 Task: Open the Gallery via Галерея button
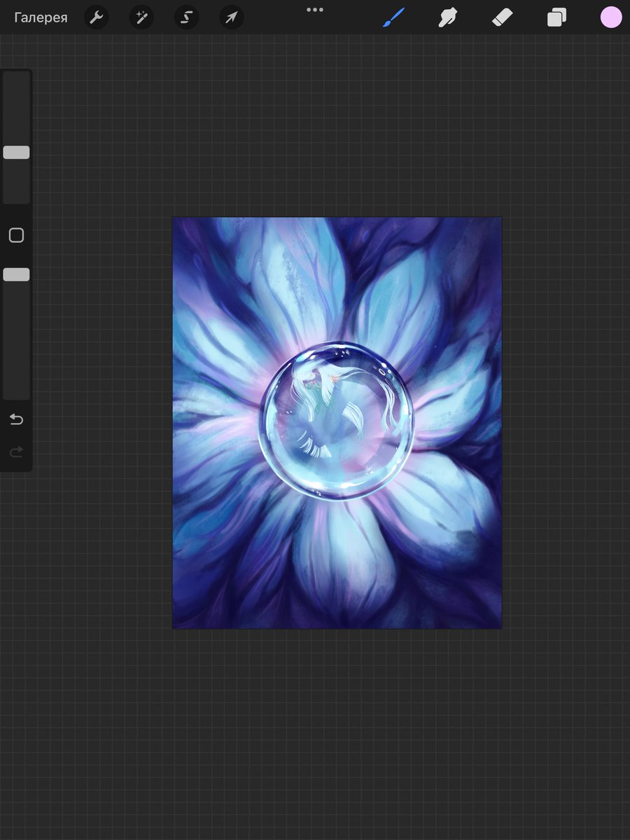(x=41, y=17)
